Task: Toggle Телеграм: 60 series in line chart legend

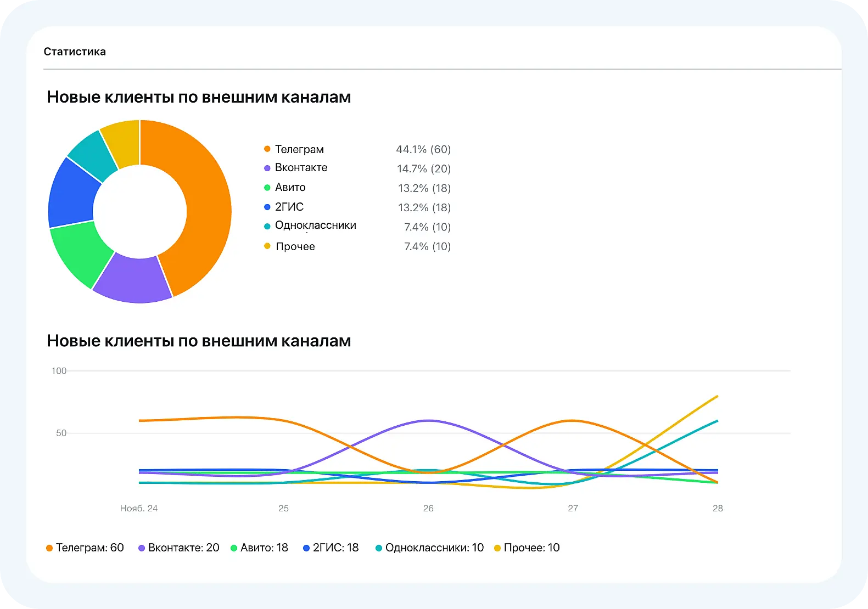Action: [85, 548]
